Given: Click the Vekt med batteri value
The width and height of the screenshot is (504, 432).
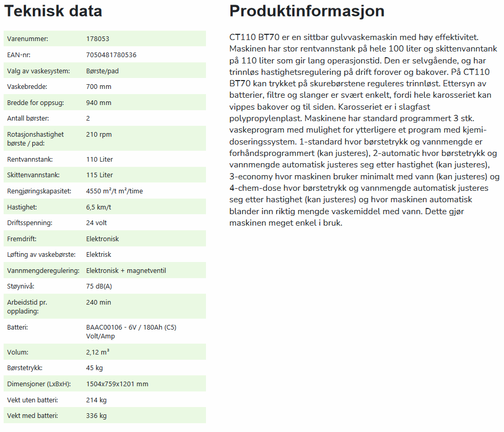Looking at the screenshot, I should (96, 415).
